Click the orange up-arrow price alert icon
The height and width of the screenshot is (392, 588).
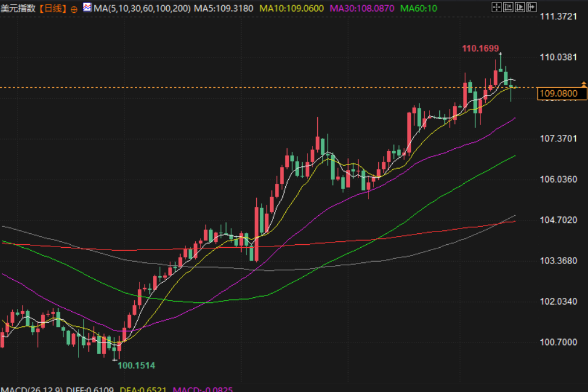pyautogui.click(x=583, y=85)
